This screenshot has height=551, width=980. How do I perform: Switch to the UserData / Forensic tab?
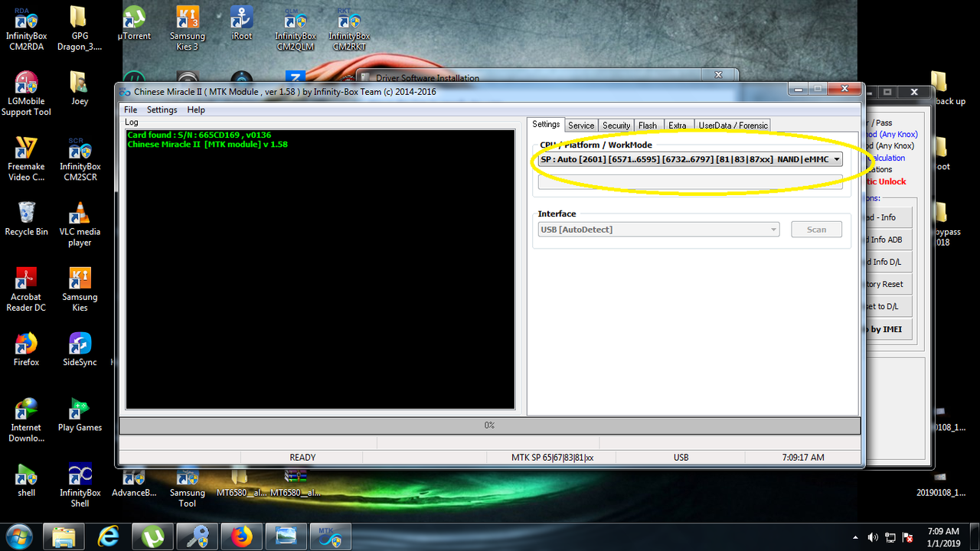click(733, 126)
